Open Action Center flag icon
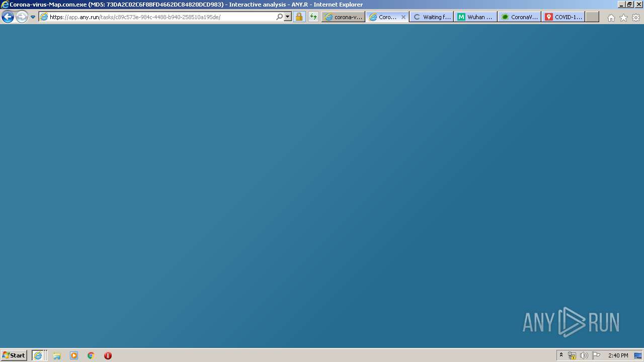This screenshot has height=362, width=644. click(x=596, y=355)
